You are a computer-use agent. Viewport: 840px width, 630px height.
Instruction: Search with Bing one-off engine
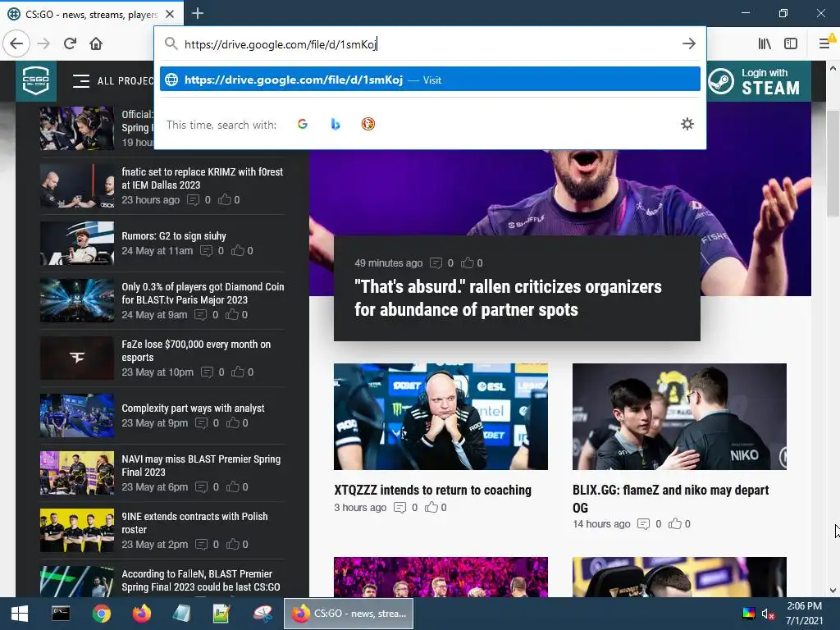point(336,125)
